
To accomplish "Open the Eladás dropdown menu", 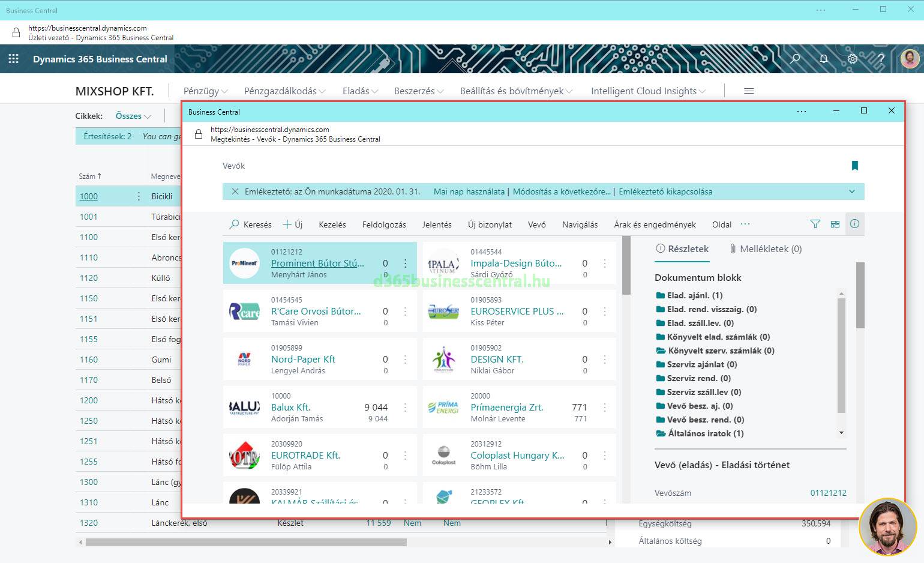I will (360, 91).
